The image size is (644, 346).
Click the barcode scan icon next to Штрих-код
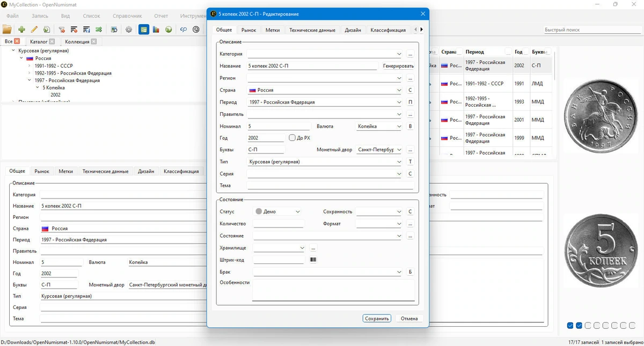pyautogui.click(x=313, y=260)
